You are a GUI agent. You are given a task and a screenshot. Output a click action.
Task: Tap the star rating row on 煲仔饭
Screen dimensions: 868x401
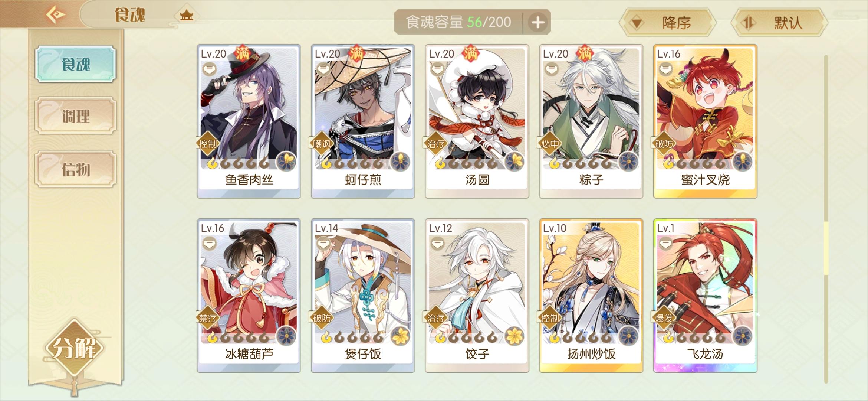click(x=352, y=338)
